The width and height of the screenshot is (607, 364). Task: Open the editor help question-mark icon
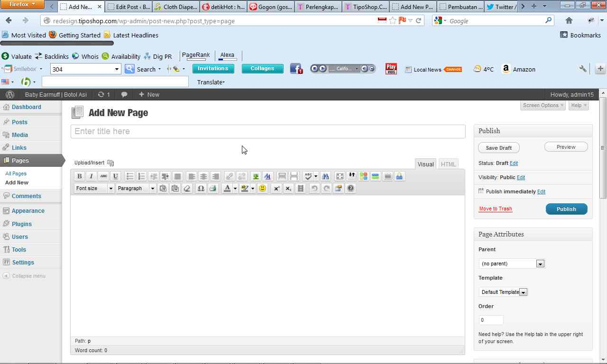point(350,189)
